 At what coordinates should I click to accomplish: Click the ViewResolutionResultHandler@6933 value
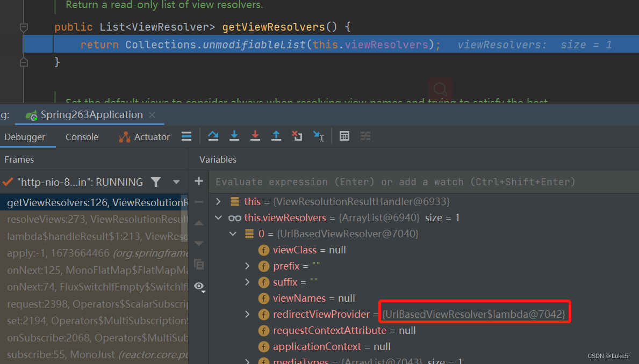click(x=361, y=201)
